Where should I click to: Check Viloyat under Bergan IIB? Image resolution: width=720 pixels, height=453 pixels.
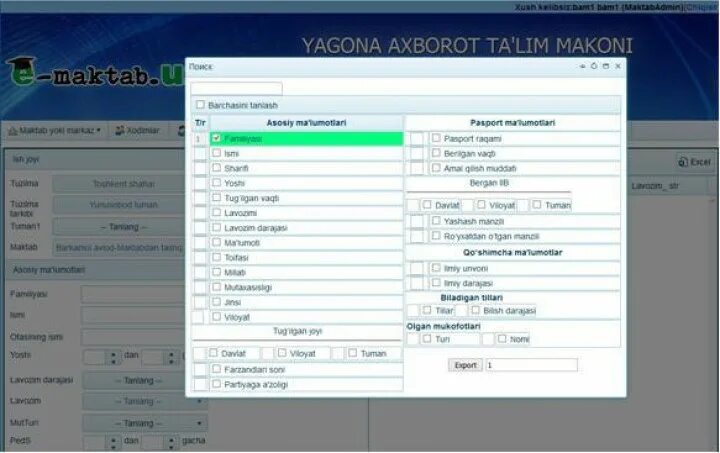click(481, 204)
